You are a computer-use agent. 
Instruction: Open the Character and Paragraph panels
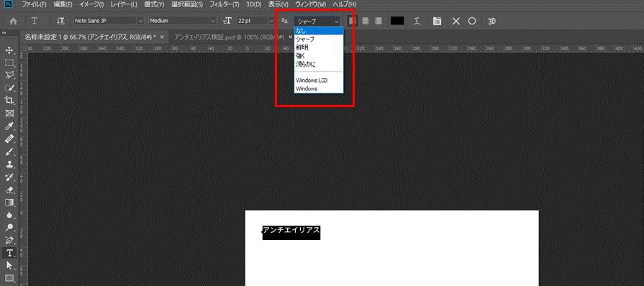(x=437, y=21)
